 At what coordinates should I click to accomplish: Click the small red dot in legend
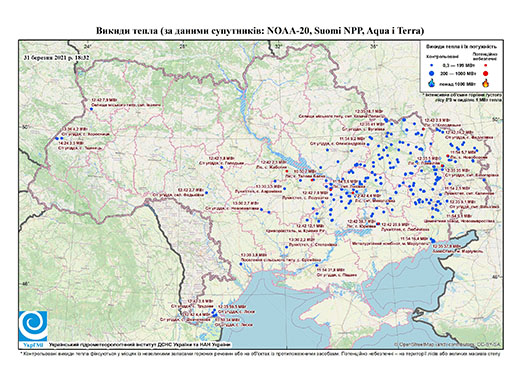(486, 66)
